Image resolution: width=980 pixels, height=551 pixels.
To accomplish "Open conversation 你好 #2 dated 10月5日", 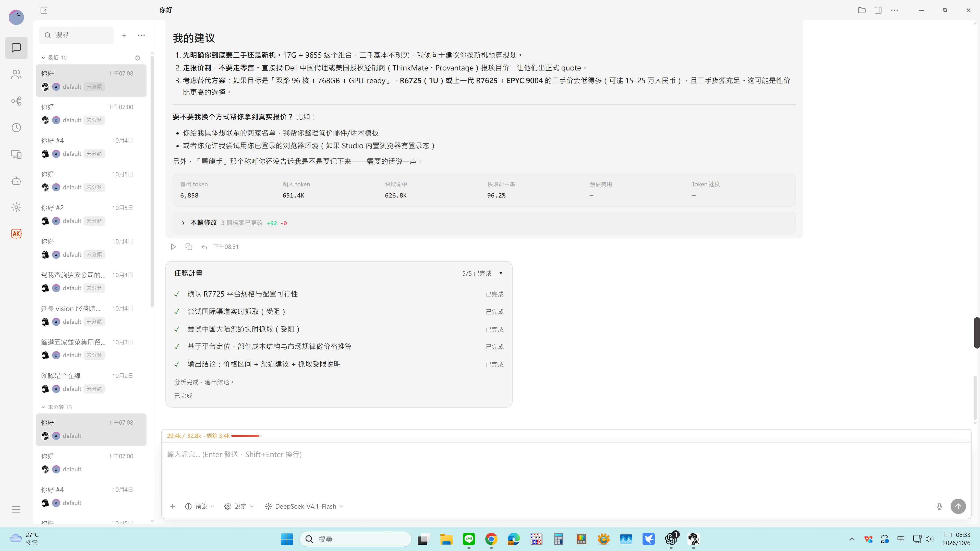I will (x=91, y=214).
